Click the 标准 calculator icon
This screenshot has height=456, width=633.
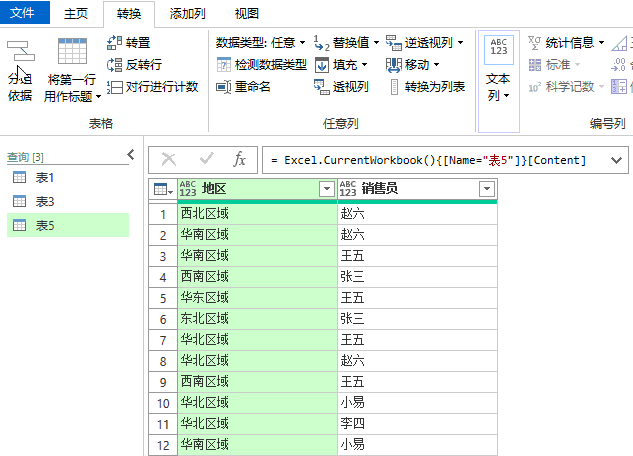[x=535, y=65]
